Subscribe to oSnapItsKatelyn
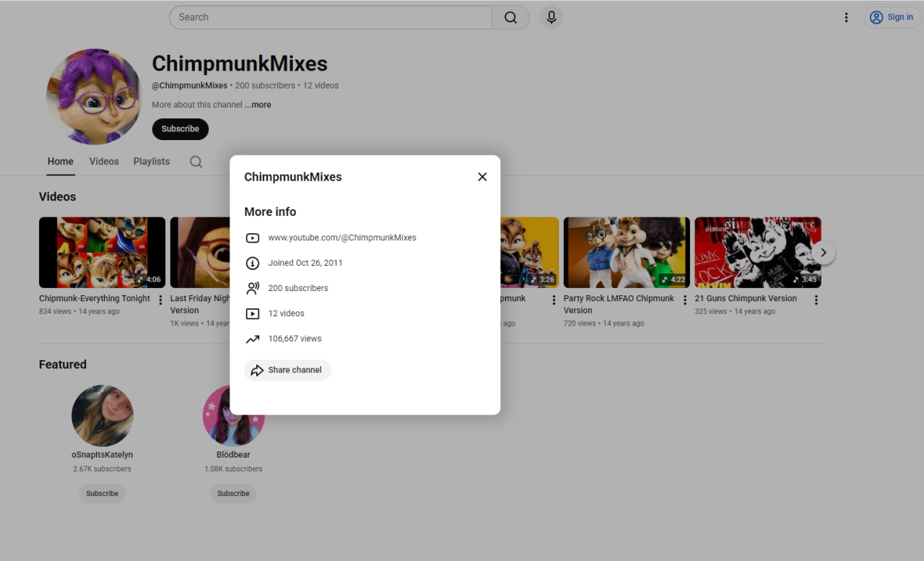Viewport: 924px width, 561px height. click(103, 494)
